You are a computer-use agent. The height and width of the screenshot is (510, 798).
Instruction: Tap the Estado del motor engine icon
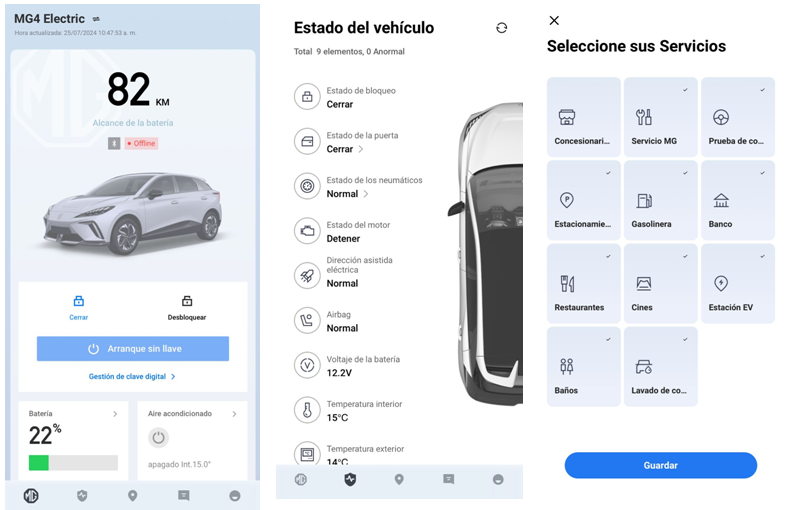tap(307, 231)
